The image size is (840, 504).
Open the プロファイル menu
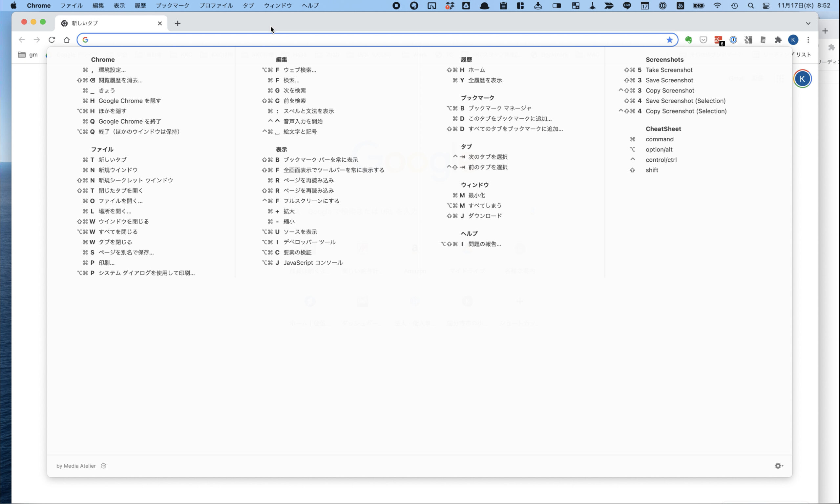216,6
